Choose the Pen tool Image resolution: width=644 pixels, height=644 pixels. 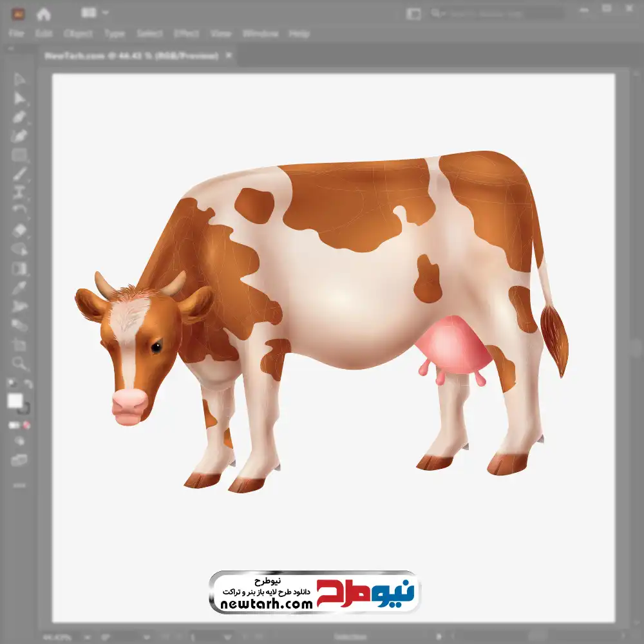coord(19,117)
